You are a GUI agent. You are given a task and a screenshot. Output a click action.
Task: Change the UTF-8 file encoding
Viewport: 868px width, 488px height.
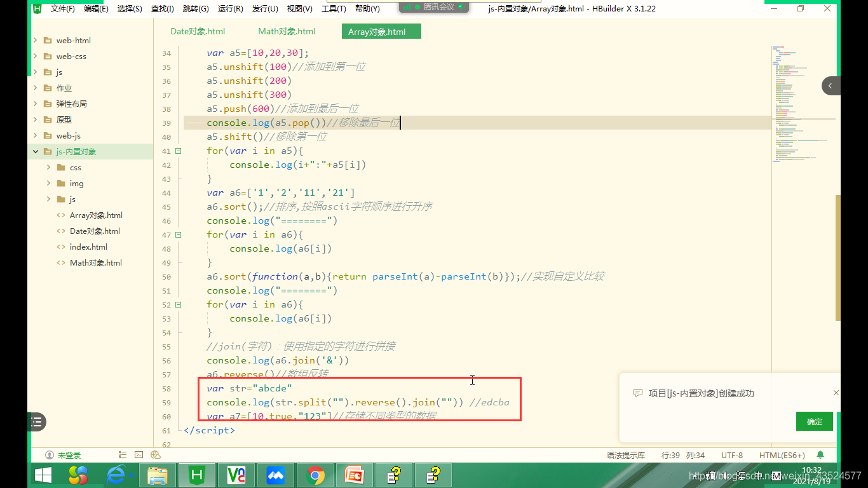732,455
